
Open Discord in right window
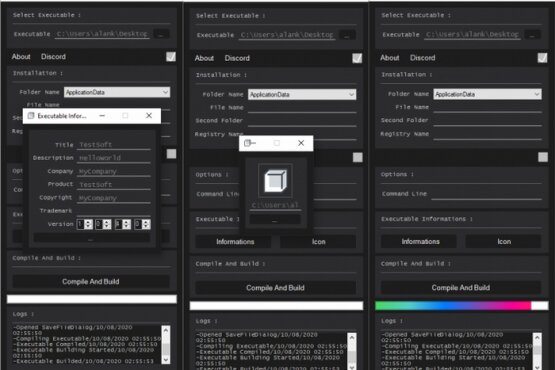423,58
